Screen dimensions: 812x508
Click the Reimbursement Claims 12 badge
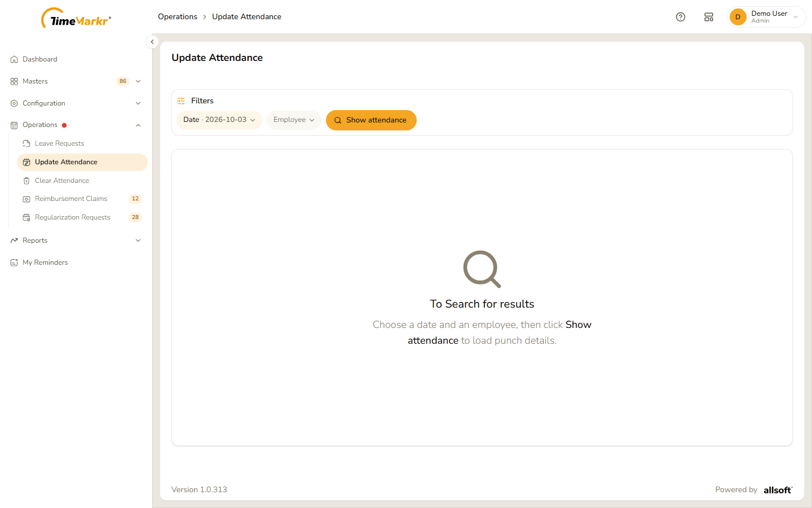click(135, 199)
